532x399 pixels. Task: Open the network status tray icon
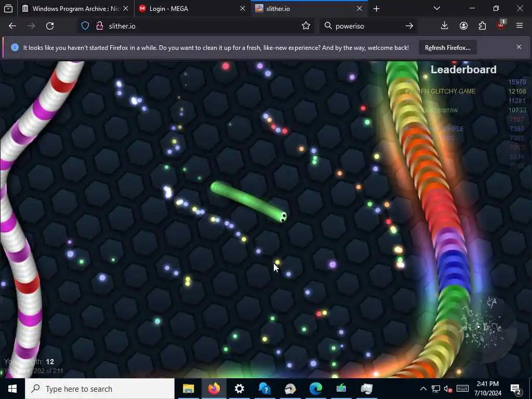pyautogui.click(x=436, y=389)
